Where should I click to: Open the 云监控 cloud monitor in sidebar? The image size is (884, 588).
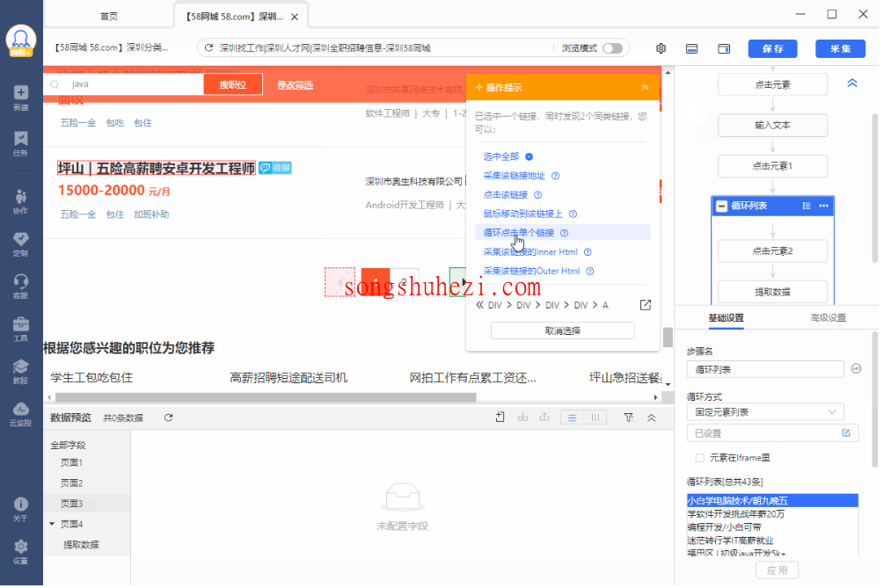[x=21, y=414]
